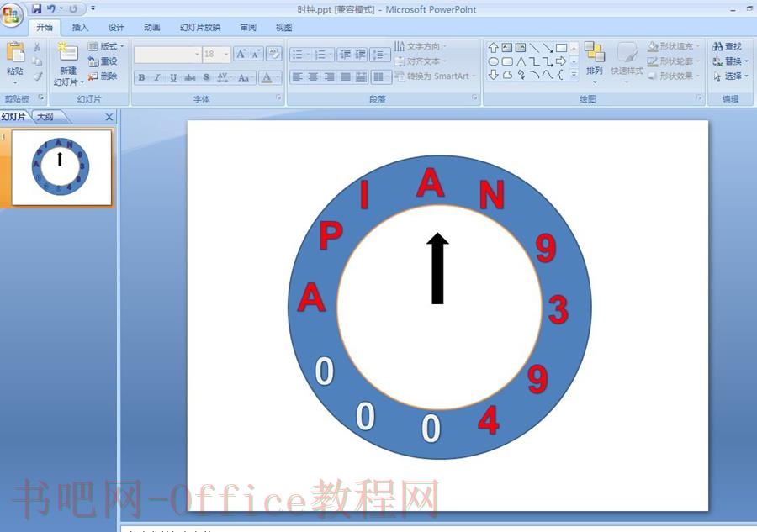Switch to the View (视图) tab
This screenshot has height=532, width=757.
click(284, 28)
